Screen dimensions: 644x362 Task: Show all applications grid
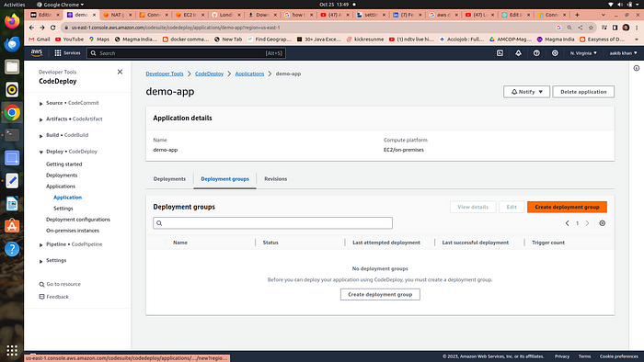[12, 351]
